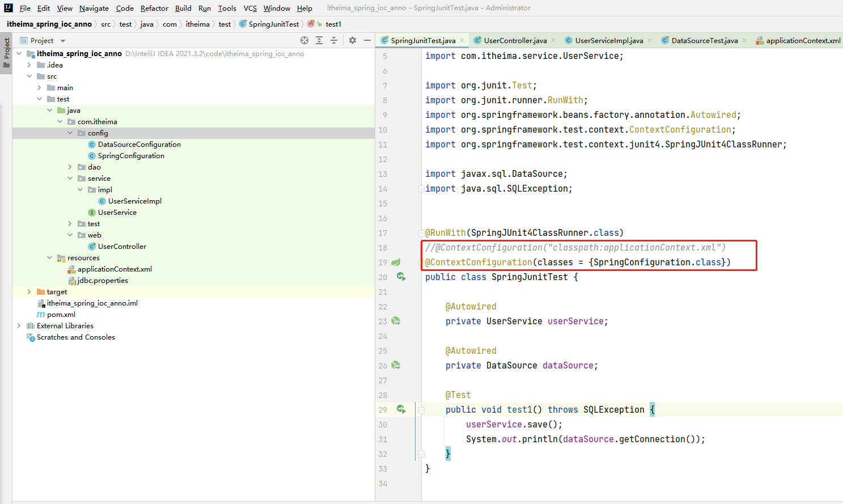Open the Build menu

[x=183, y=8]
